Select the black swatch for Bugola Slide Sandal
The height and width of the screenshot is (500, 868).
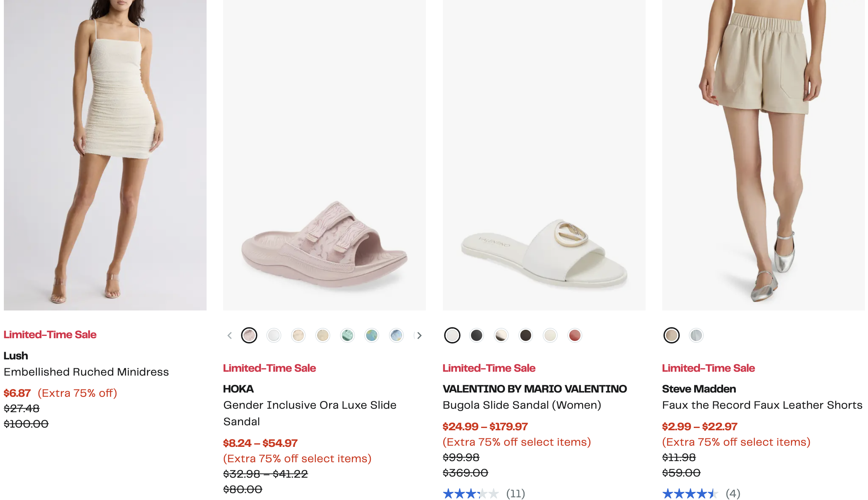477,336
